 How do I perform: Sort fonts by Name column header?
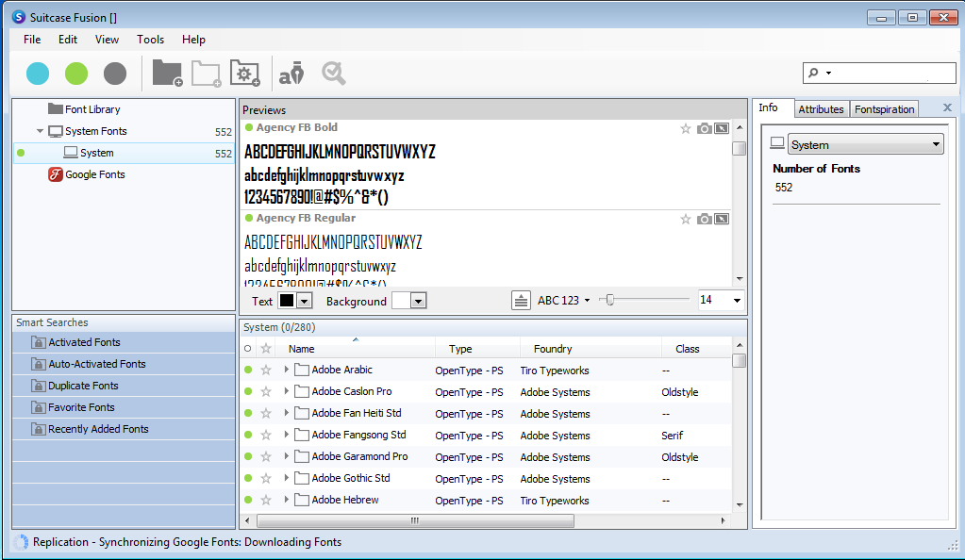click(355, 348)
